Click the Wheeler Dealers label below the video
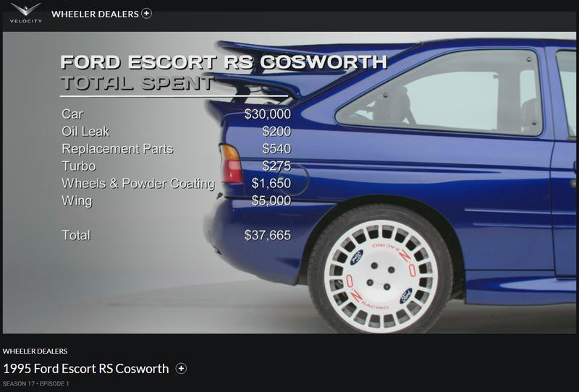The width and height of the screenshot is (579, 392). (35, 351)
